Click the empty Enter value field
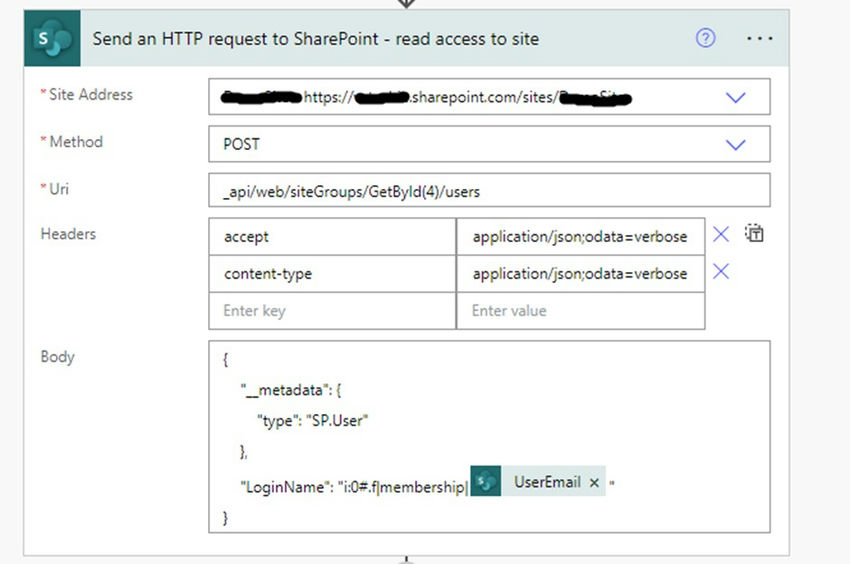The image size is (850, 564). pyautogui.click(x=581, y=311)
